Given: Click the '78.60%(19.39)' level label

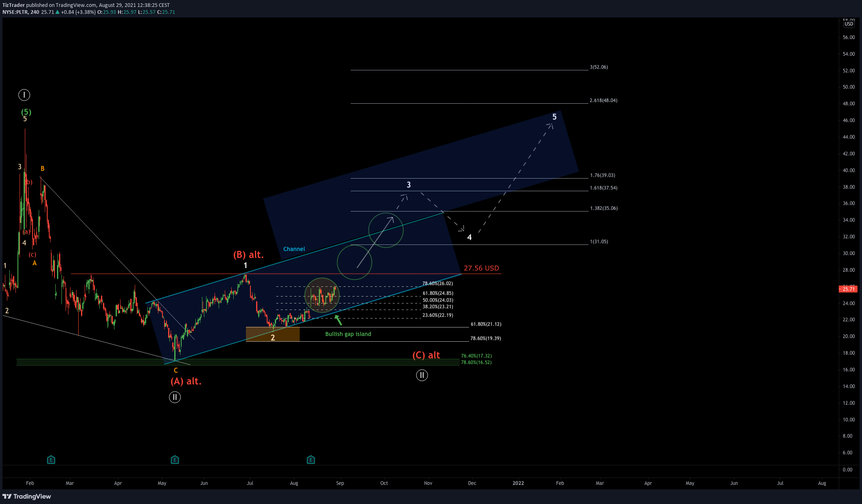Looking at the screenshot, I should click(x=485, y=338).
